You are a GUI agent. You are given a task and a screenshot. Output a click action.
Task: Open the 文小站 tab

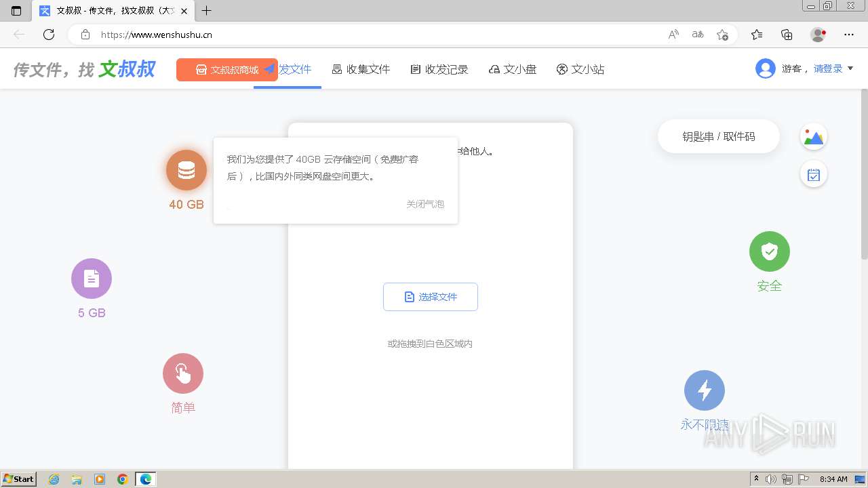[x=580, y=69]
